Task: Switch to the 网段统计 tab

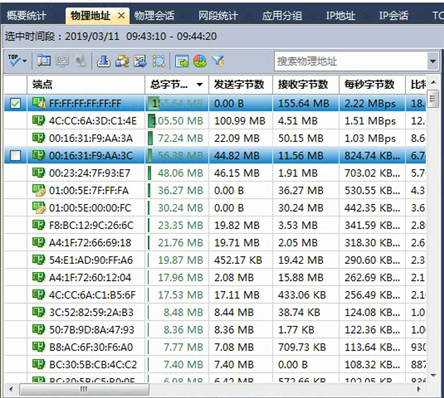Action: 218,15
